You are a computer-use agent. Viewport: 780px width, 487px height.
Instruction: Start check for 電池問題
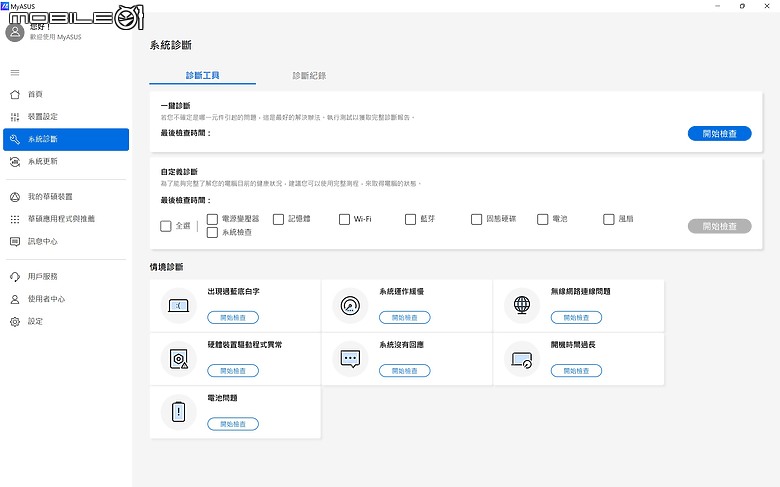(233, 424)
